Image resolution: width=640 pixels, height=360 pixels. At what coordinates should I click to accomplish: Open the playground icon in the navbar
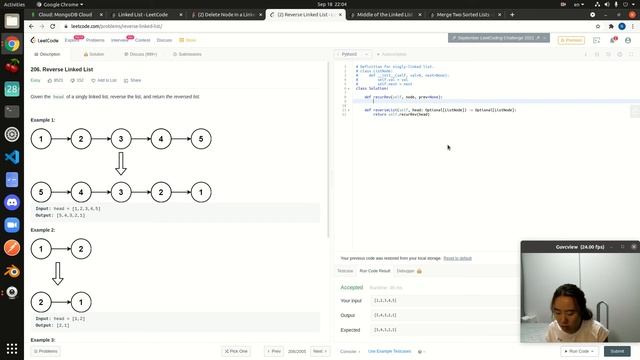tap(596, 40)
